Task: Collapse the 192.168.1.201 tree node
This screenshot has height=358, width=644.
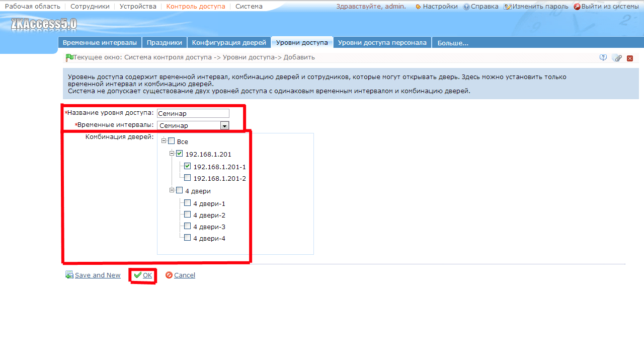Action: click(172, 153)
